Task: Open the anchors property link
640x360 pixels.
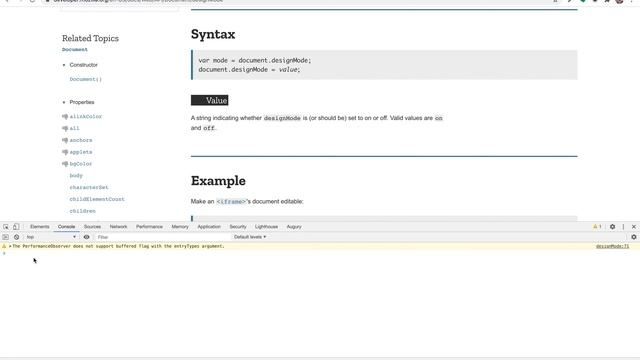Action: [x=81, y=140]
